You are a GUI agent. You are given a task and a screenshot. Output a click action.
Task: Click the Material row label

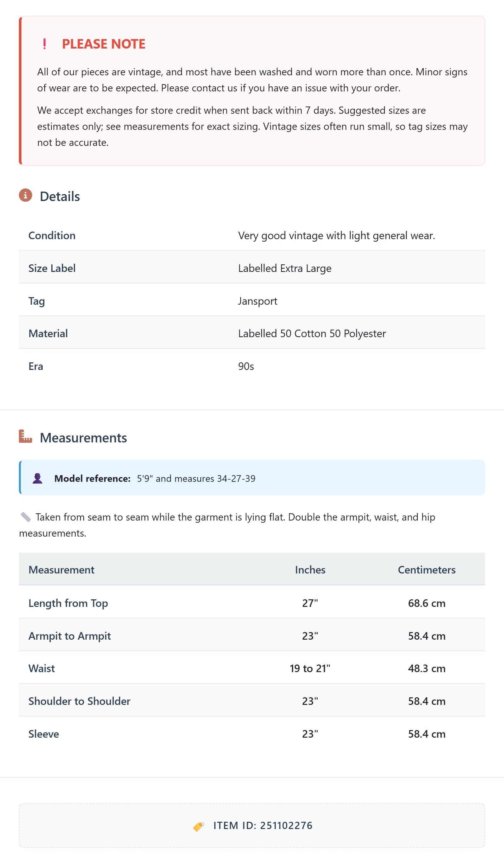click(x=48, y=333)
